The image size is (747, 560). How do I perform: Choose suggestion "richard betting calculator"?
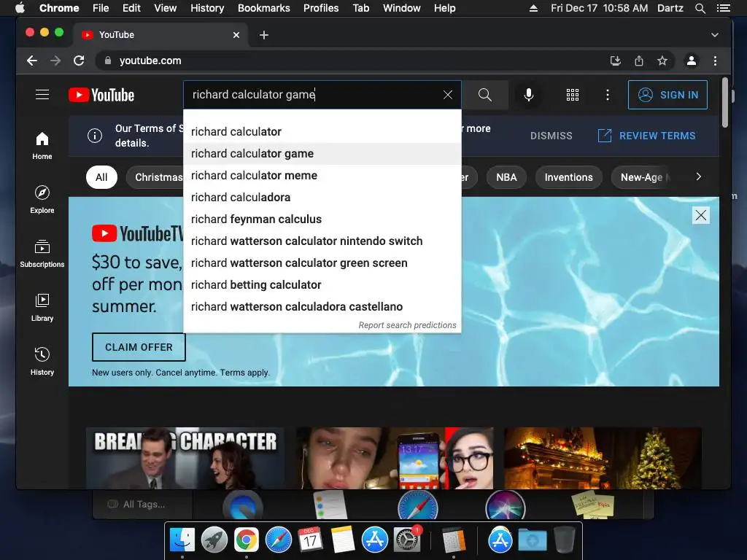[x=322, y=285]
